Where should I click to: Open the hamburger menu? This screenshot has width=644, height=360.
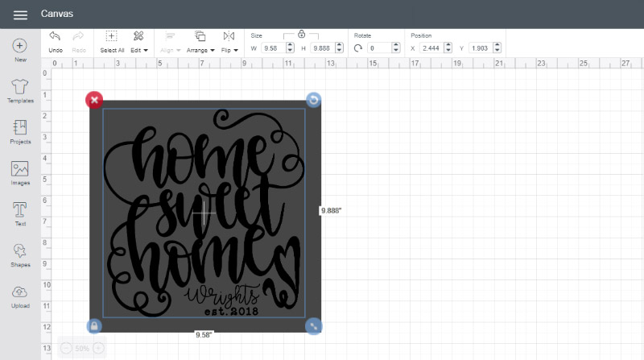(20, 14)
